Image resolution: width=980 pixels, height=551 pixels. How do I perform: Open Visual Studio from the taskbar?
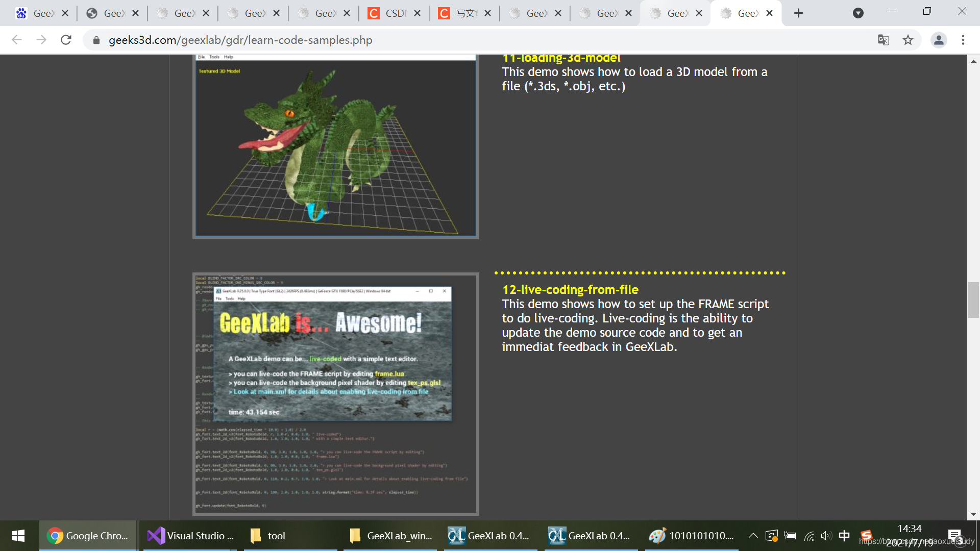190,536
